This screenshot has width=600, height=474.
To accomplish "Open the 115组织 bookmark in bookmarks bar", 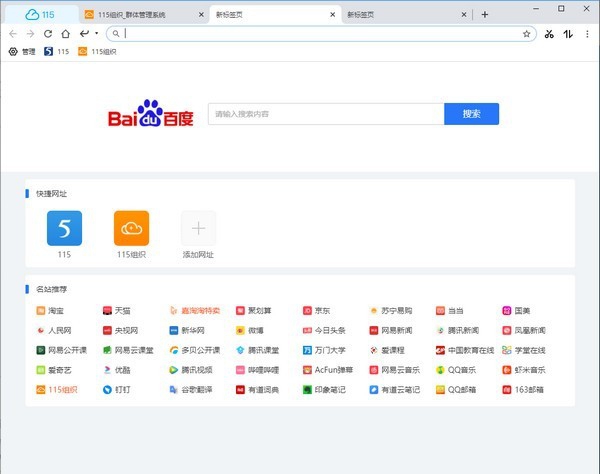I will [97, 52].
